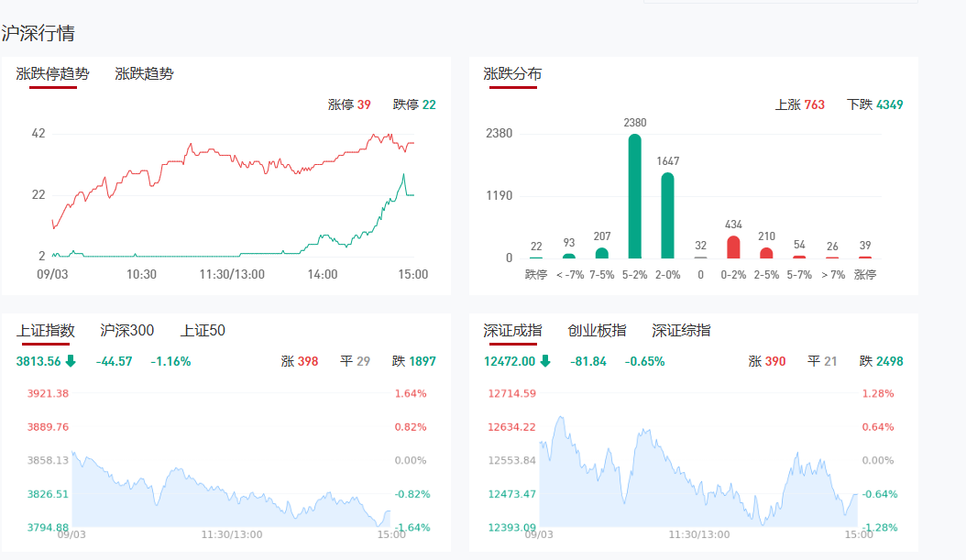
Task: Open the 沪深300 index tab
Action: [126, 331]
